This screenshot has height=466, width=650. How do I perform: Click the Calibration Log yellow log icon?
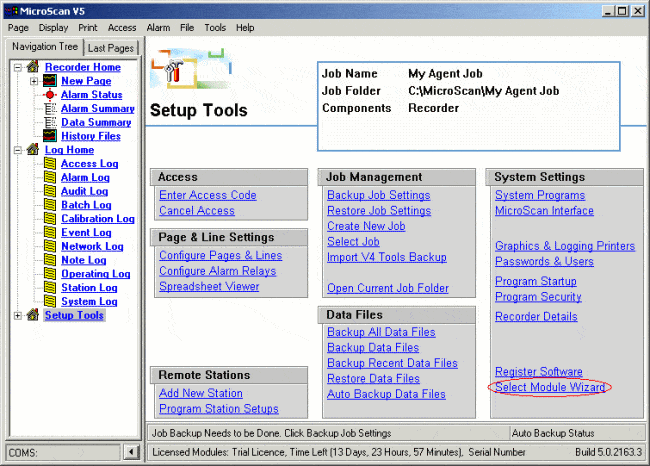tap(50, 218)
